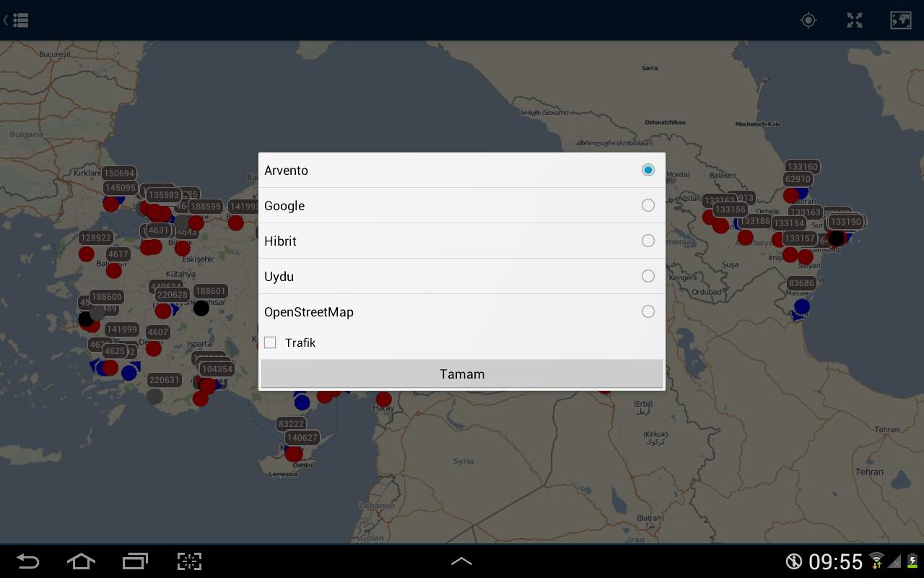This screenshot has height=578, width=924.
Task: Select Arvento from the map type list
Action: pyautogui.click(x=648, y=169)
